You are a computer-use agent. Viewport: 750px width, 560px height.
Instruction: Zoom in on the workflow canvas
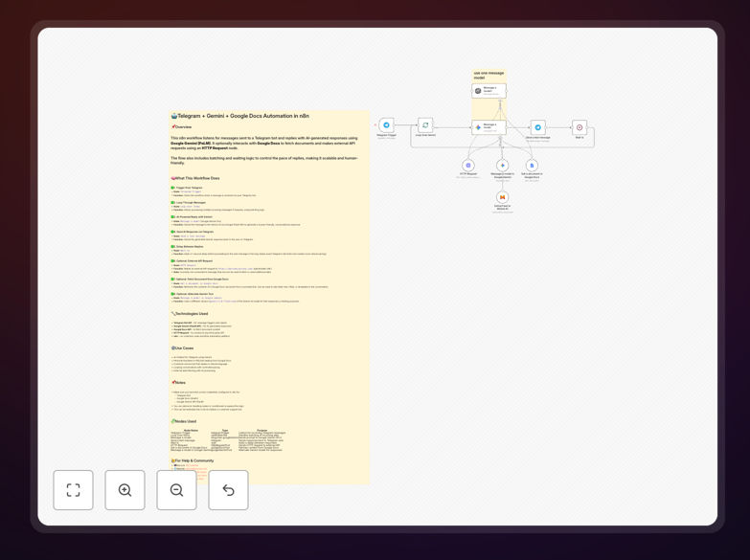coord(125,490)
